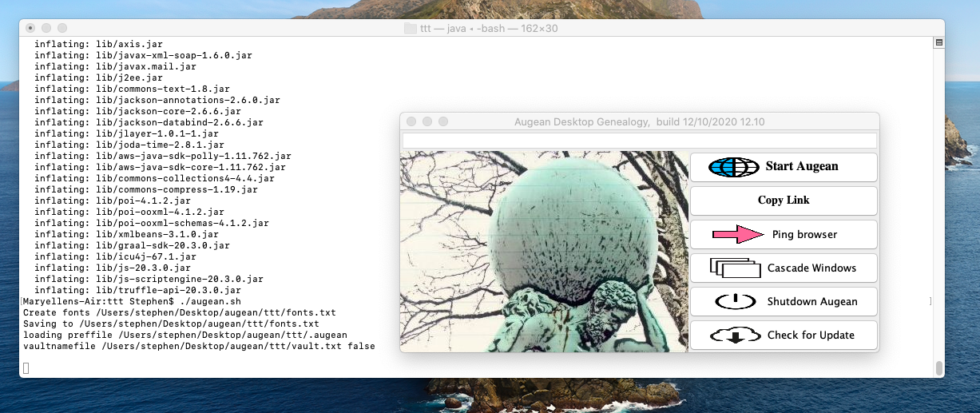The height and width of the screenshot is (413, 980).
Task: Click the Terminal vertical scrollbar thumb
Action: (x=939, y=368)
